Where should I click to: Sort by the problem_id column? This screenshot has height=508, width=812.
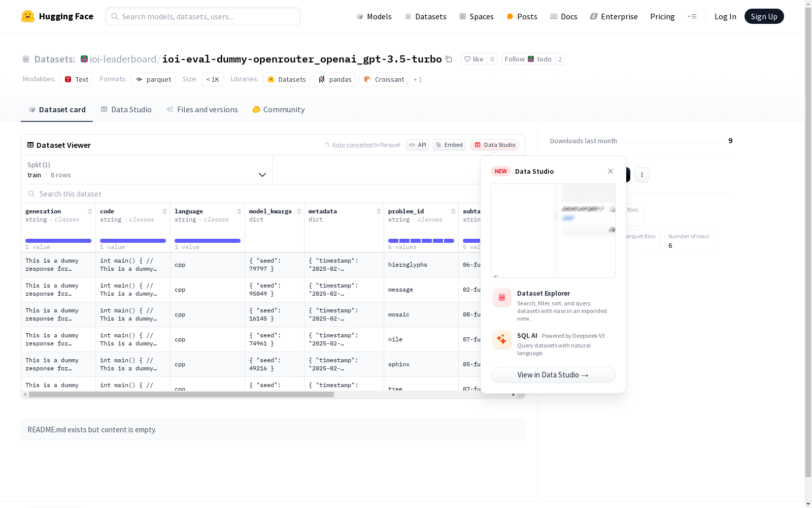[x=453, y=211]
